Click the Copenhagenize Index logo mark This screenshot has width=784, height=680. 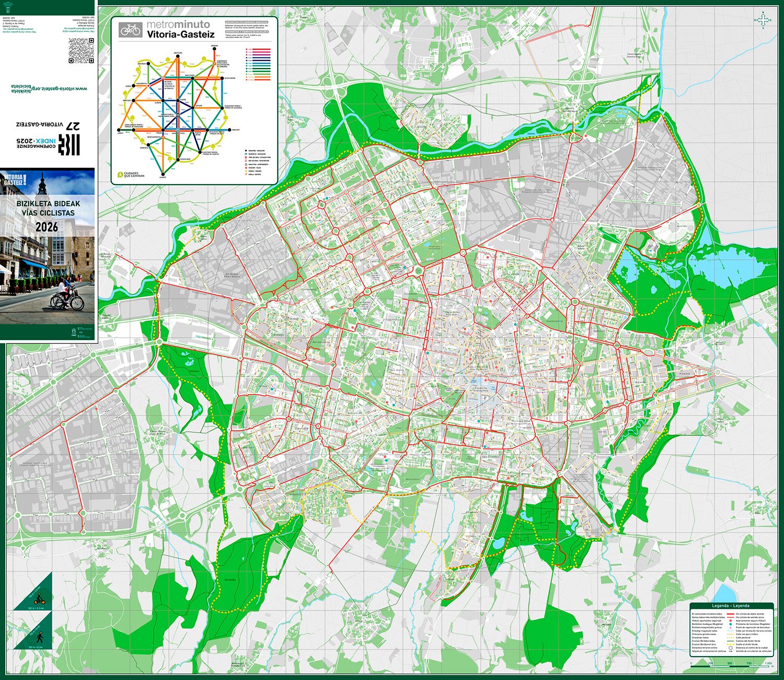(69, 144)
